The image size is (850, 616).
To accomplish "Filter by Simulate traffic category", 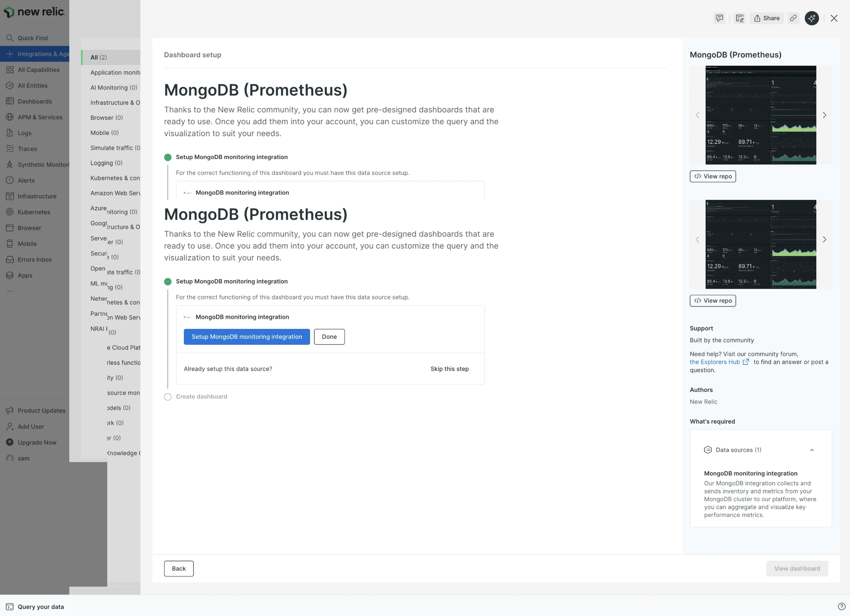I will [x=115, y=148].
